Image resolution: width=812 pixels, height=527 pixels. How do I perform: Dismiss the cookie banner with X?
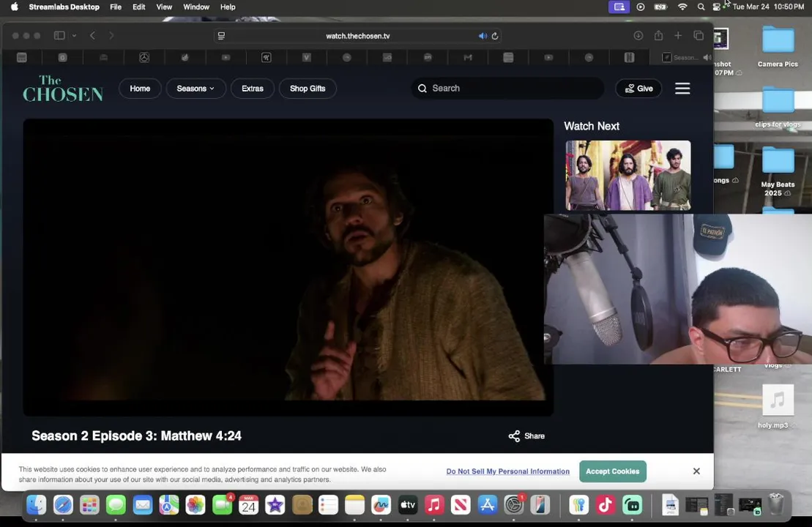tap(696, 471)
